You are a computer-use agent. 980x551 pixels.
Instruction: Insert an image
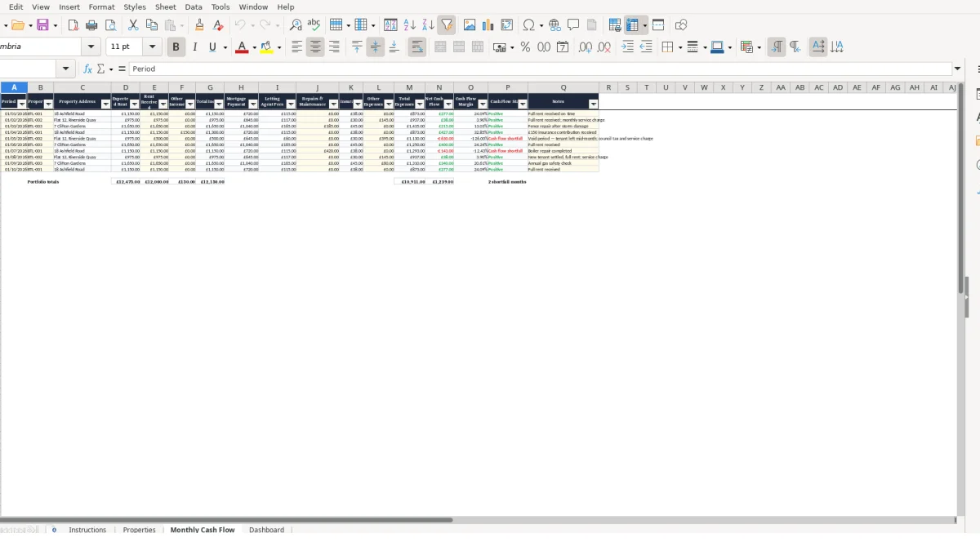point(470,25)
